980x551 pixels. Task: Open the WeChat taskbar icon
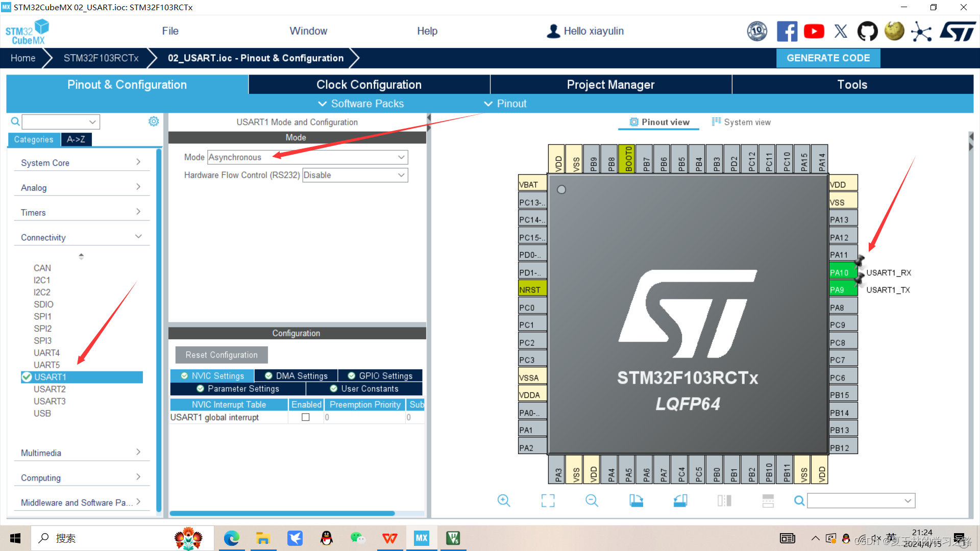tap(358, 538)
